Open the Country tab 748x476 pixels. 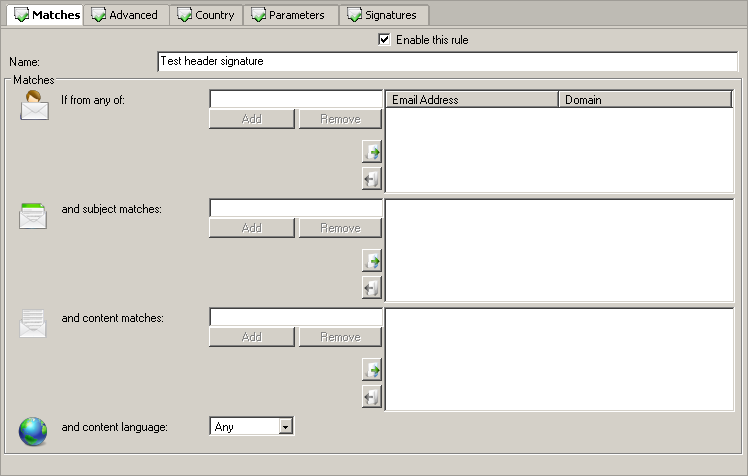206,15
